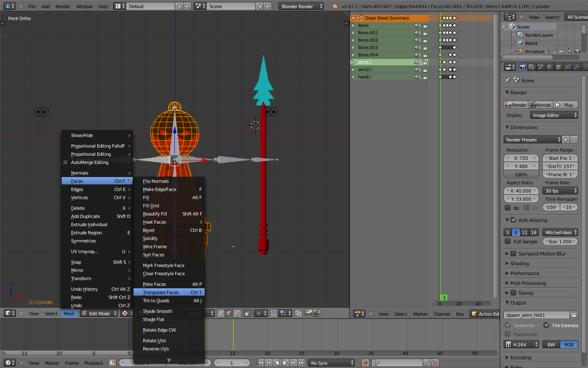Viewport: 588px width, 368px height.
Task: Enable Full Sample checkbox
Action: [x=508, y=241]
